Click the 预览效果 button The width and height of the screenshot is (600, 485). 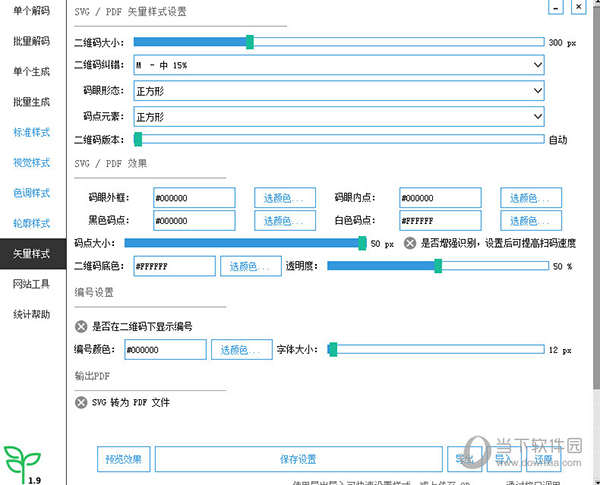click(124, 459)
